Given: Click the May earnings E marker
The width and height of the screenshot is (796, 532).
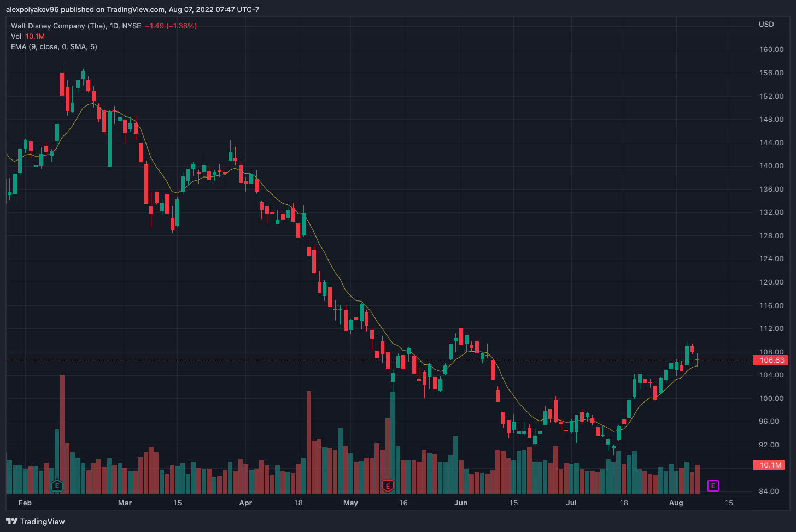Looking at the screenshot, I should point(388,486).
